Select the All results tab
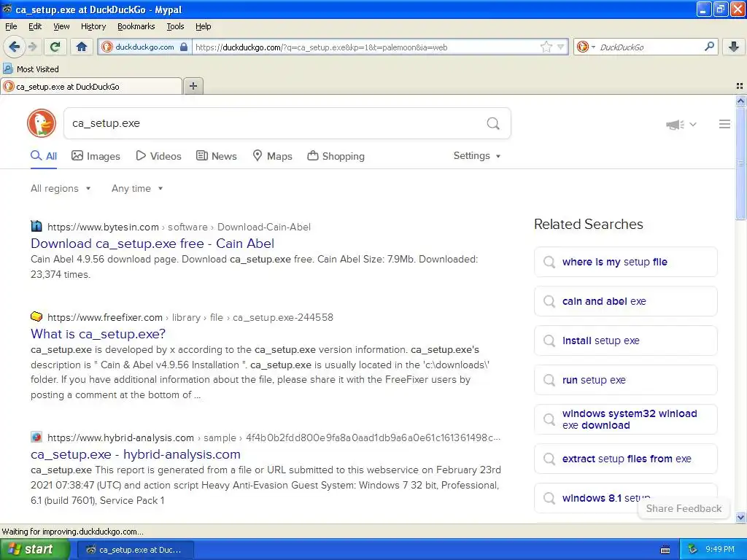The width and height of the screenshot is (747, 560). [x=44, y=156]
